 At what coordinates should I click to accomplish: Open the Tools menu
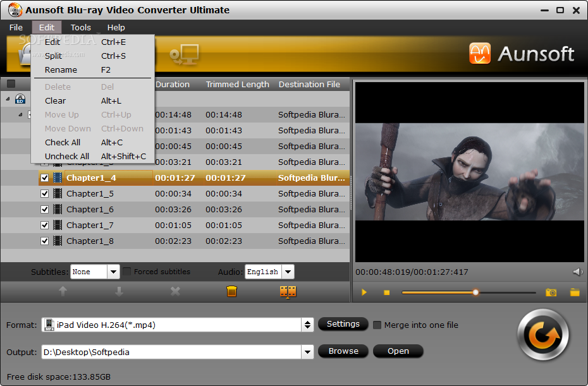click(x=81, y=27)
